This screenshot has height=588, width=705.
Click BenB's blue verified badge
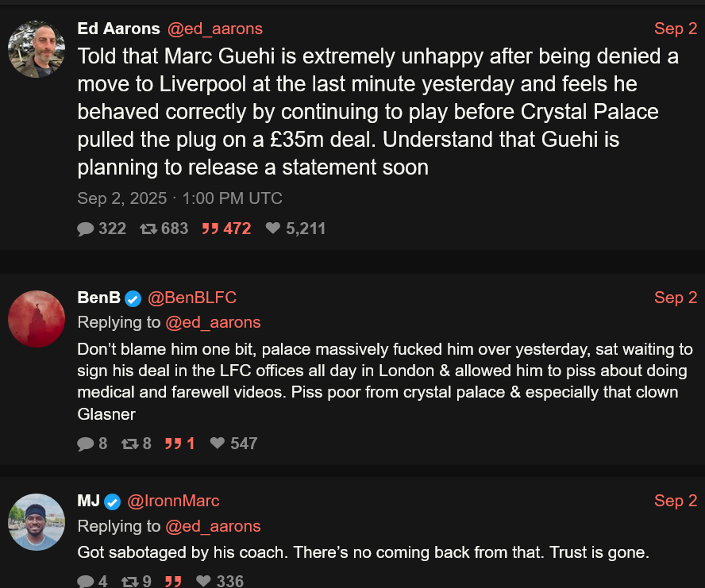pyautogui.click(x=133, y=298)
